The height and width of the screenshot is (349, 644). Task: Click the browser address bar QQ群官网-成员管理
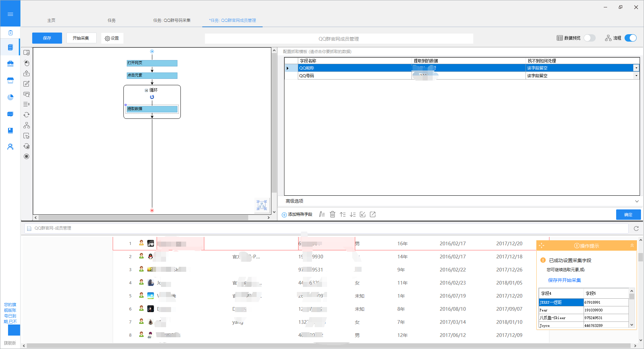(x=326, y=228)
